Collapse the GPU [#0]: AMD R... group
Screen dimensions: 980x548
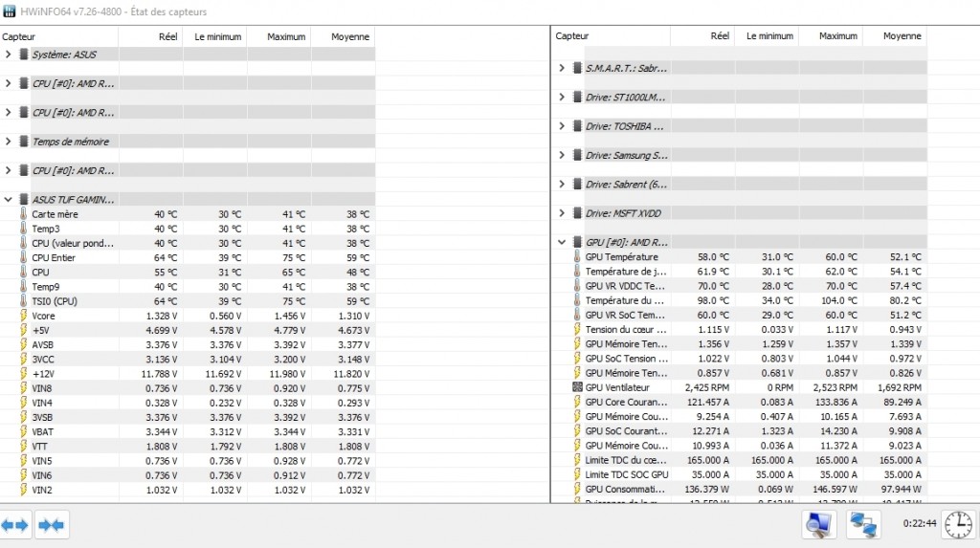pos(561,242)
